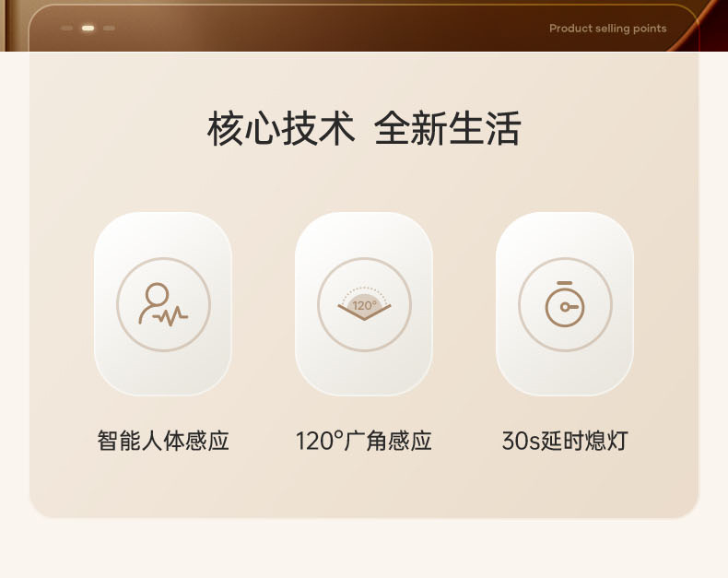Click the head circle of person icon
Image resolution: width=728 pixels, height=578 pixels.
(157, 294)
